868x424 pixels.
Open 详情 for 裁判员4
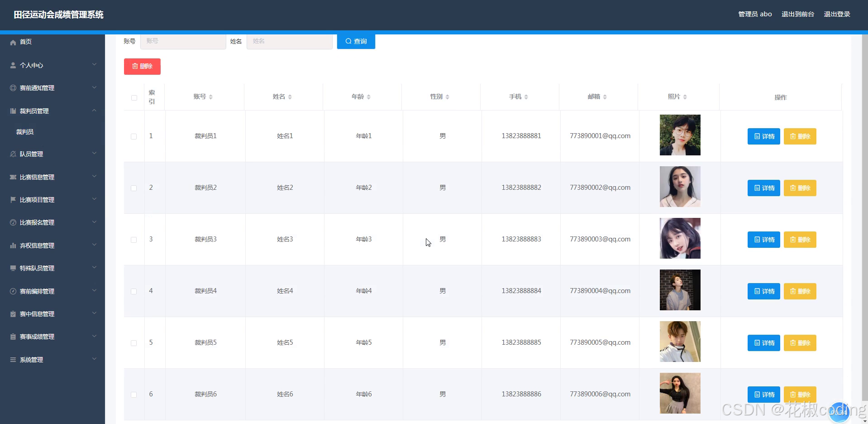point(764,291)
